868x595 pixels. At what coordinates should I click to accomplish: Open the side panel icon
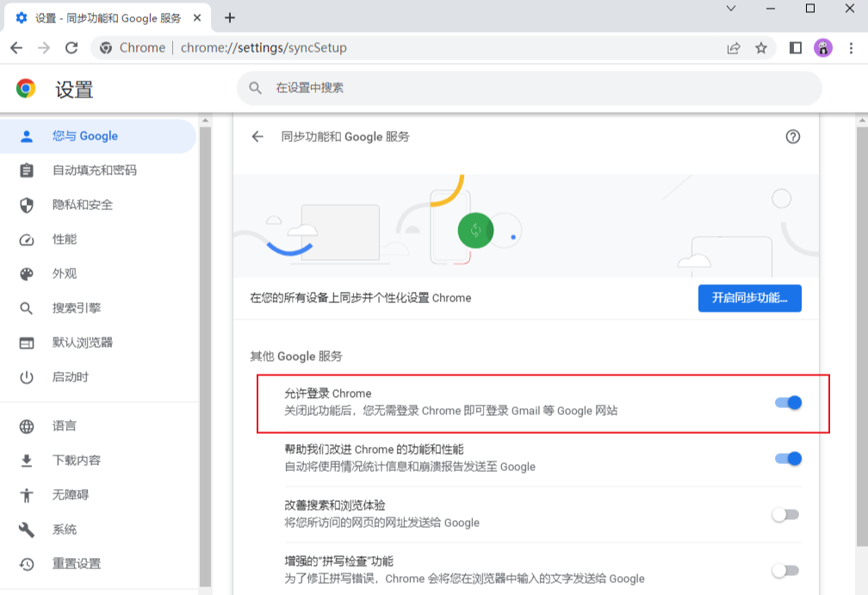pos(796,48)
